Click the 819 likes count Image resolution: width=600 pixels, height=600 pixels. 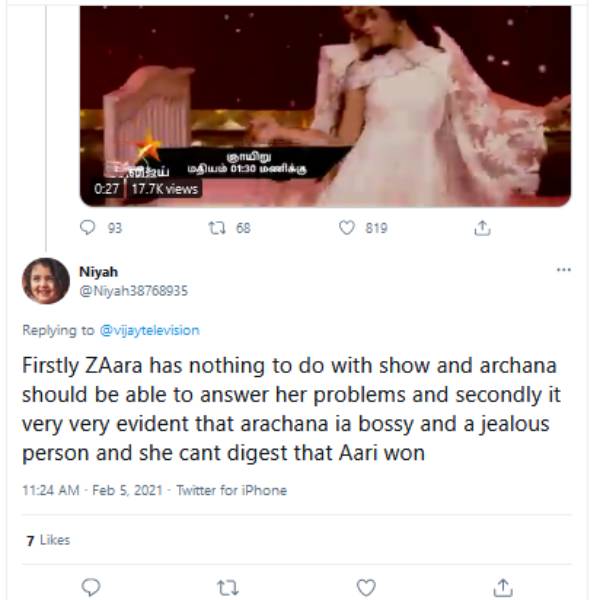(376, 228)
